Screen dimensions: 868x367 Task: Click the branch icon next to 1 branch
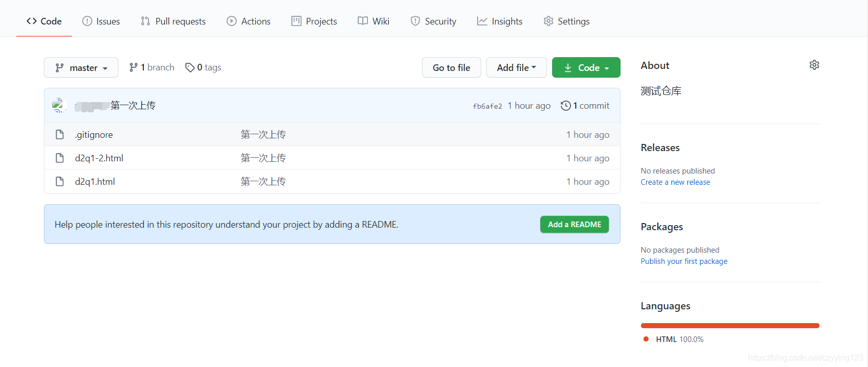133,67
